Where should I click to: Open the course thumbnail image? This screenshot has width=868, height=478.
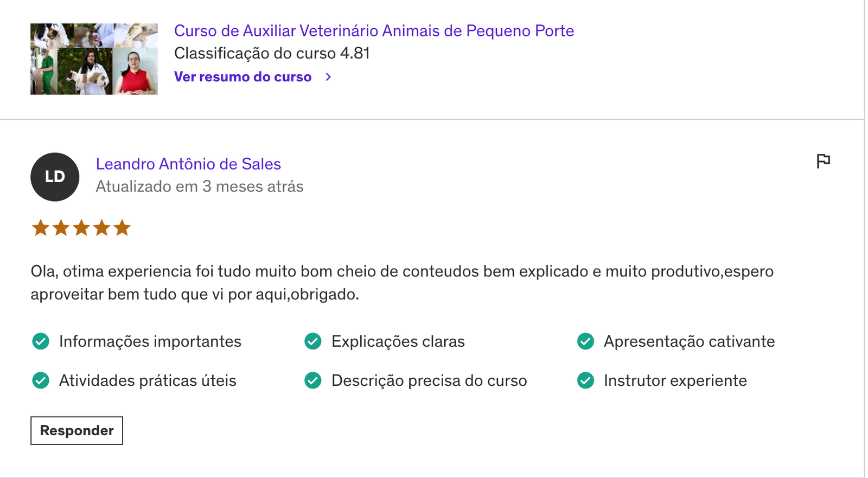94,59
